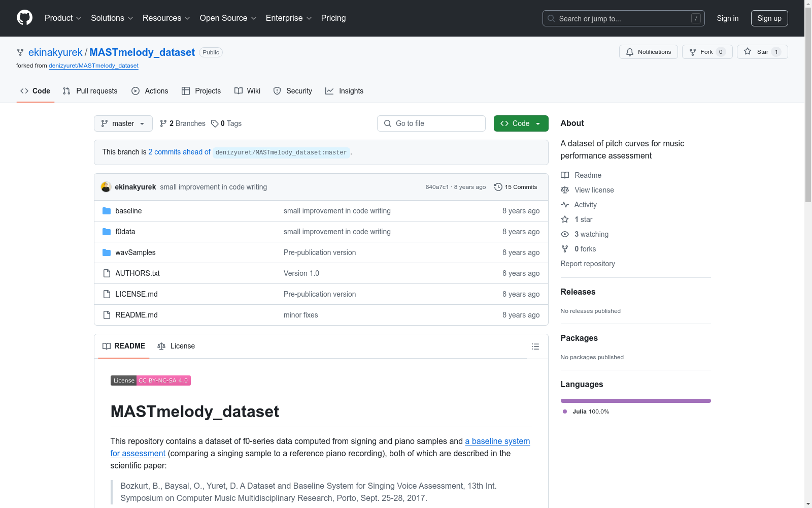
Task: Click the AUTHORS.txt file icon
Action: (x=107, y=273)
